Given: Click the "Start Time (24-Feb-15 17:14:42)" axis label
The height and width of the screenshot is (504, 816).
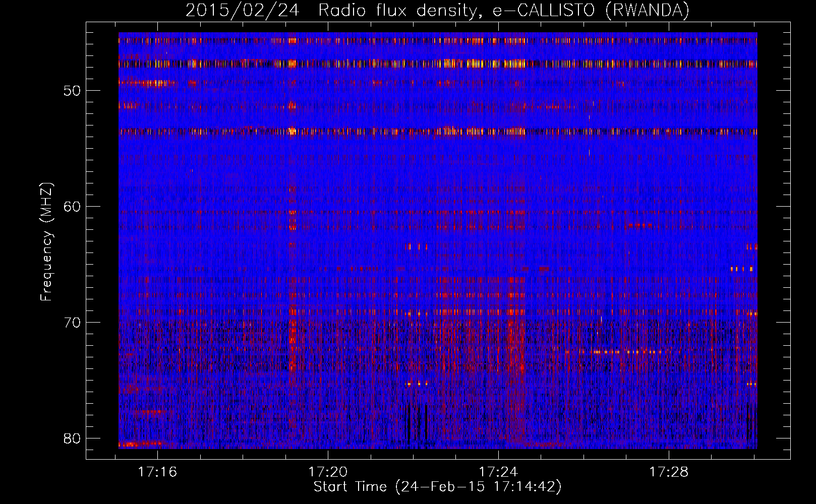Looking at the screenshot, I should (x=437, y=487).
